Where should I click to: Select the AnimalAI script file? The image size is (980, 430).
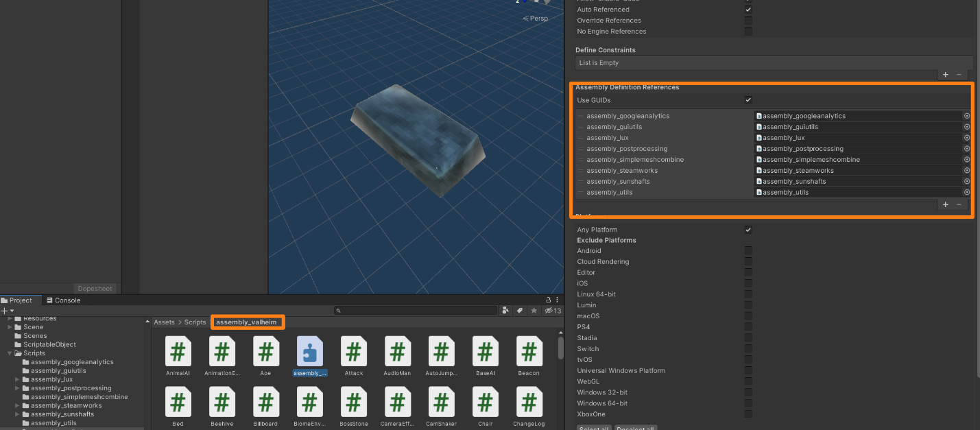[x=178, y=356]
